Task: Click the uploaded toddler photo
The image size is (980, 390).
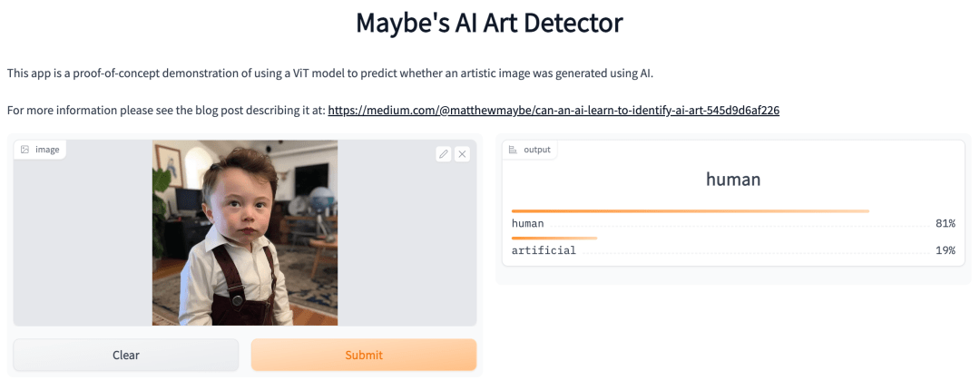Action: (x=245, y=232)
